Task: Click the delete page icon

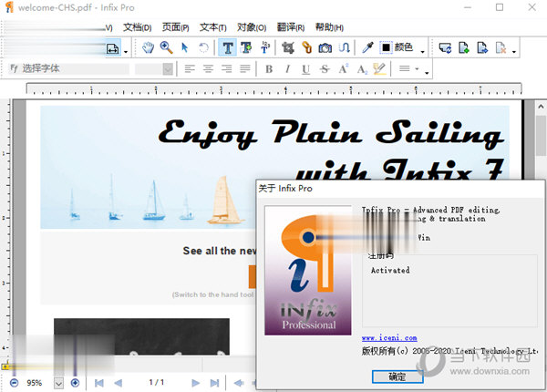Action: point(501,47)
